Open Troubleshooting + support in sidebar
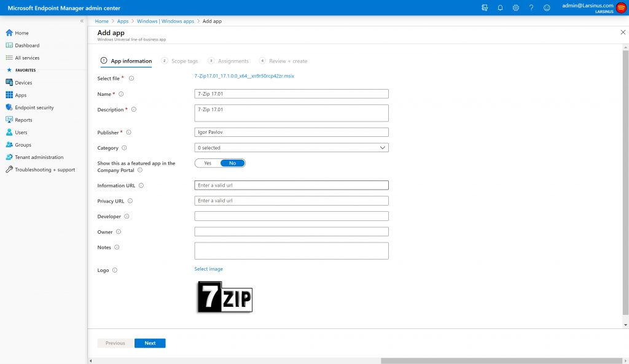 coord(44,169)
